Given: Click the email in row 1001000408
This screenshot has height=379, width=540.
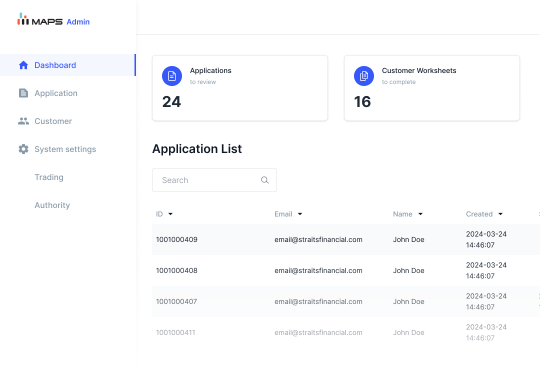Looking at the screenshot, I should tap(318, 271).
